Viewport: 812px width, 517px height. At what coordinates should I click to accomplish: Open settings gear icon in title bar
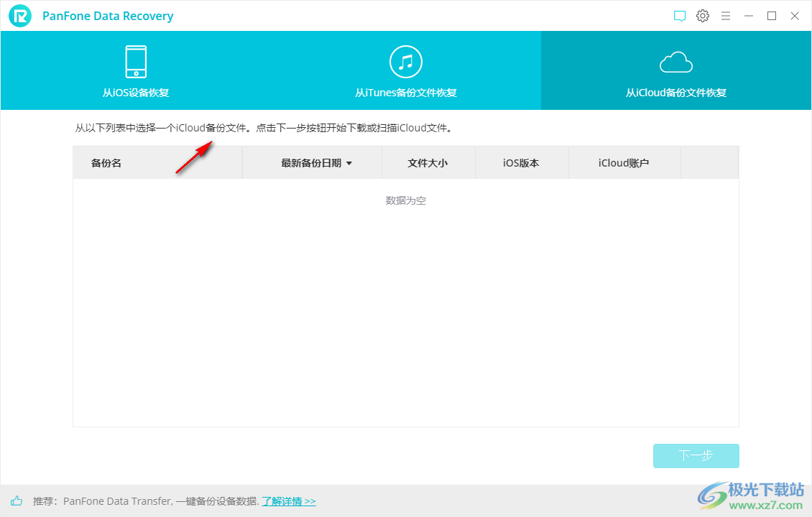point(703,16)
